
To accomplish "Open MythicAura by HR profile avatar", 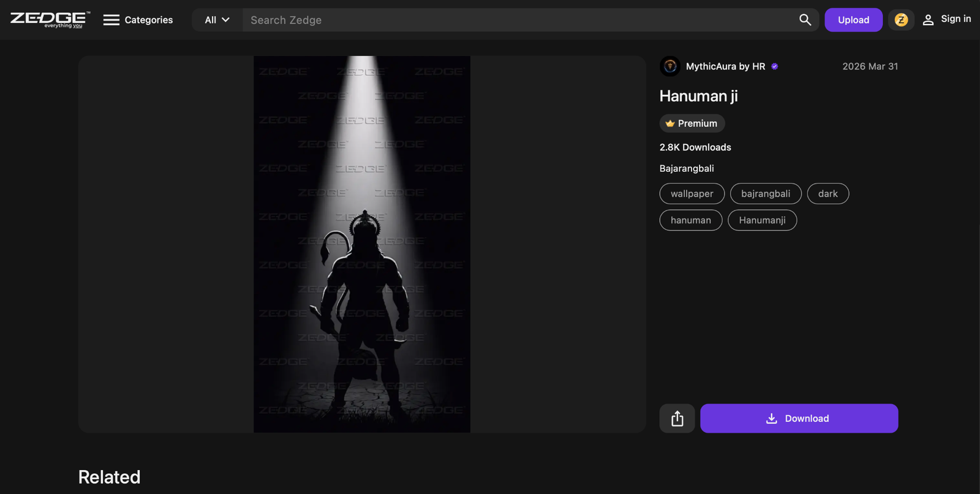I will 670,66.
